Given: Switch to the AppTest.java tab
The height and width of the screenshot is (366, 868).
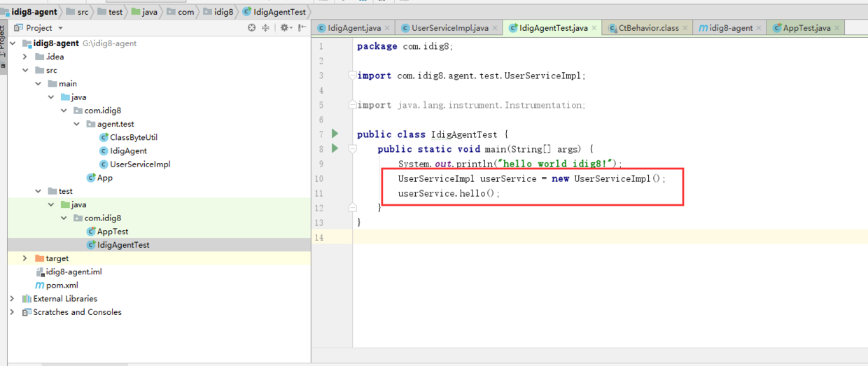Looking at the screenshot, I should [806, 28].
